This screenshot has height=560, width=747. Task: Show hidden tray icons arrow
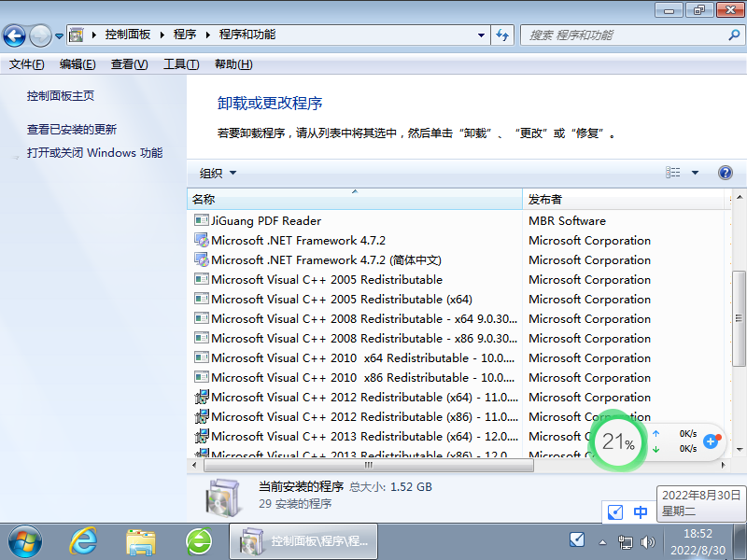click(x=602, y=542)
